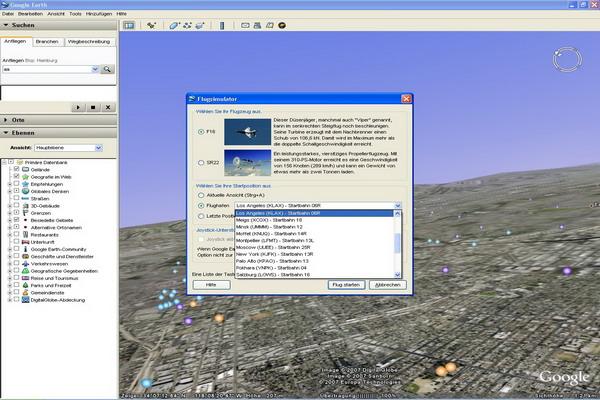Click the compass ring in the map view
Image resolution: width=600 pixels, height=400 pixels.
[x=567, y=59]
